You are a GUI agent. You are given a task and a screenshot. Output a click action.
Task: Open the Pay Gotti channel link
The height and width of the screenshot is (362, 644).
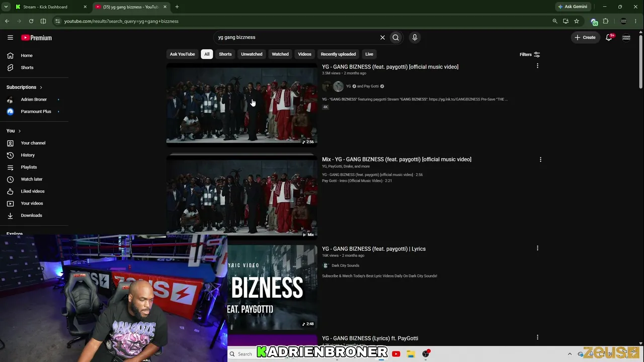tap(371, 86)
